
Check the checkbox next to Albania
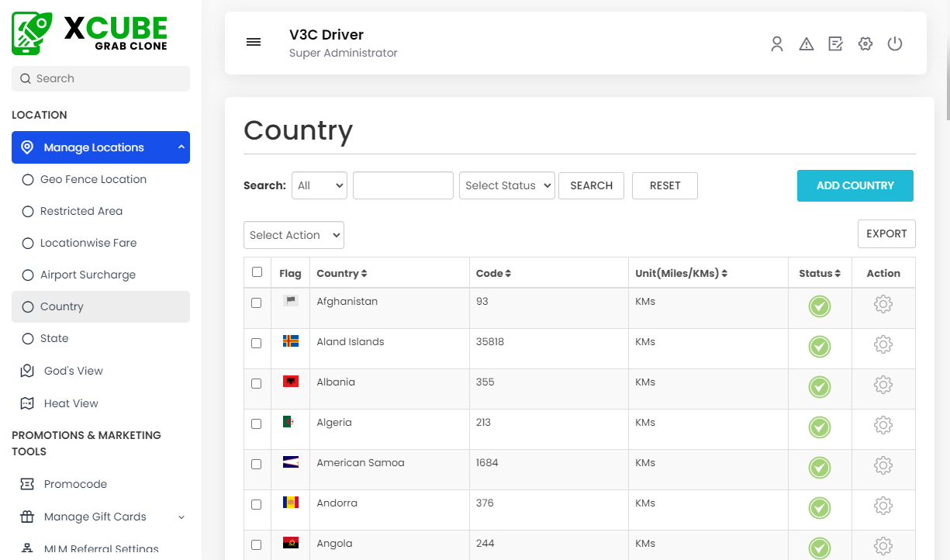coord(256,383)
